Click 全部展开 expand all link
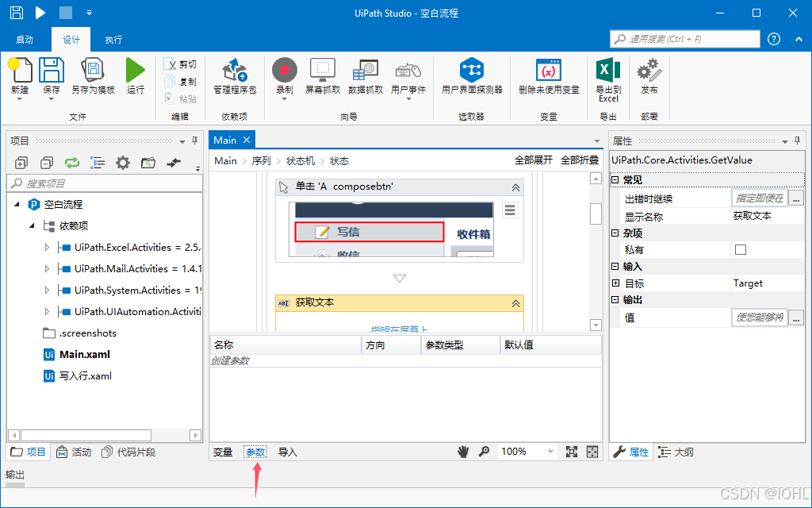812x508 pixels. click(534, 160)
